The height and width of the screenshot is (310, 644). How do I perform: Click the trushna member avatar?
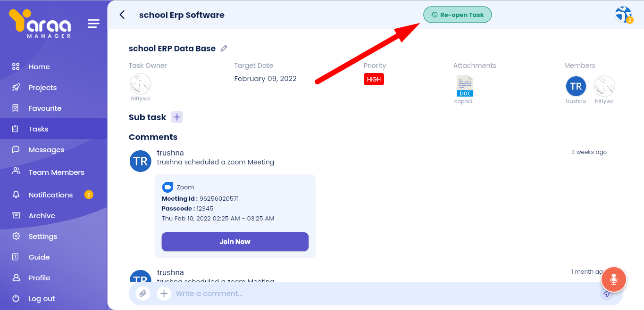576,87
